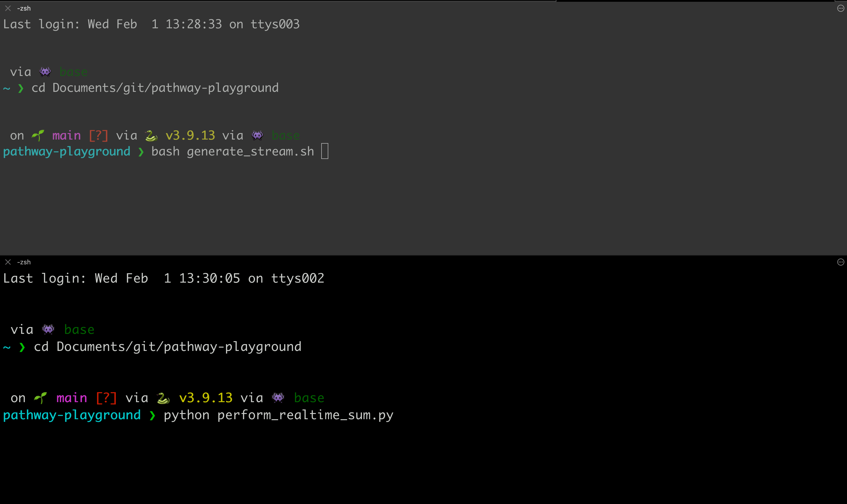
Task: Click the red [?] git status in top pane
Action: [98, 135]
